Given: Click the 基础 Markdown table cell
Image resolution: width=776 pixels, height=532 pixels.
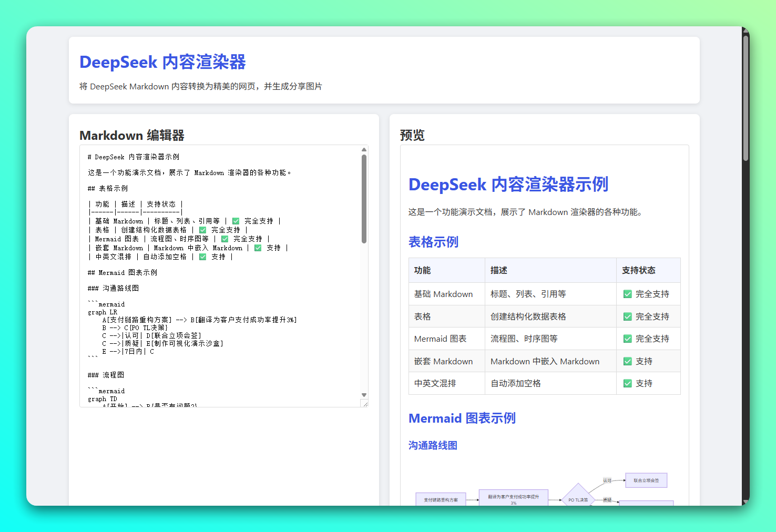Looking at the screenshot, I should pos(447,294).
